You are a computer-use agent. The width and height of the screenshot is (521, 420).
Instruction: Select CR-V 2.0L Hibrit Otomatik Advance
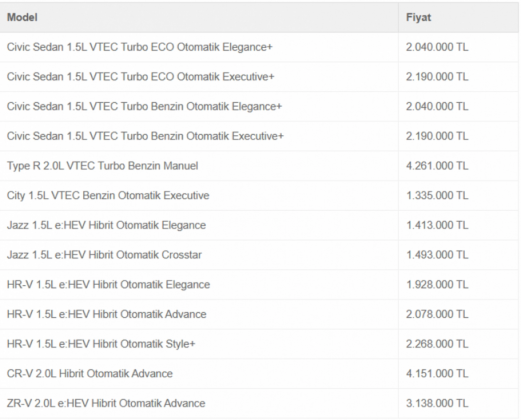(x=90, y=374)
